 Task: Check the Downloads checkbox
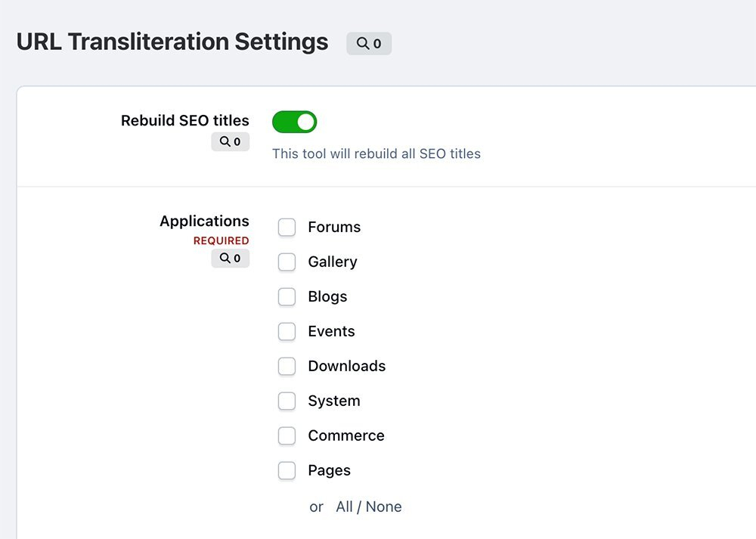coord(287,367)
